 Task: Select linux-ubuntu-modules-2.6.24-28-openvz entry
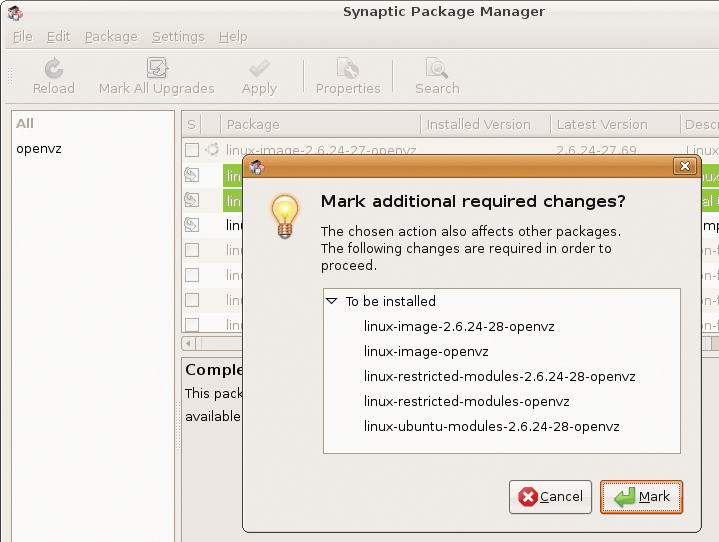click(x=492, y=426)
